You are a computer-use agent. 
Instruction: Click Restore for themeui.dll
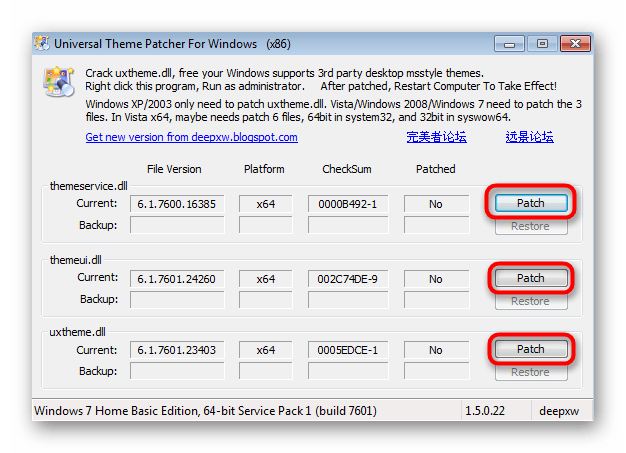pyautogui.click(x=531, y=301)
